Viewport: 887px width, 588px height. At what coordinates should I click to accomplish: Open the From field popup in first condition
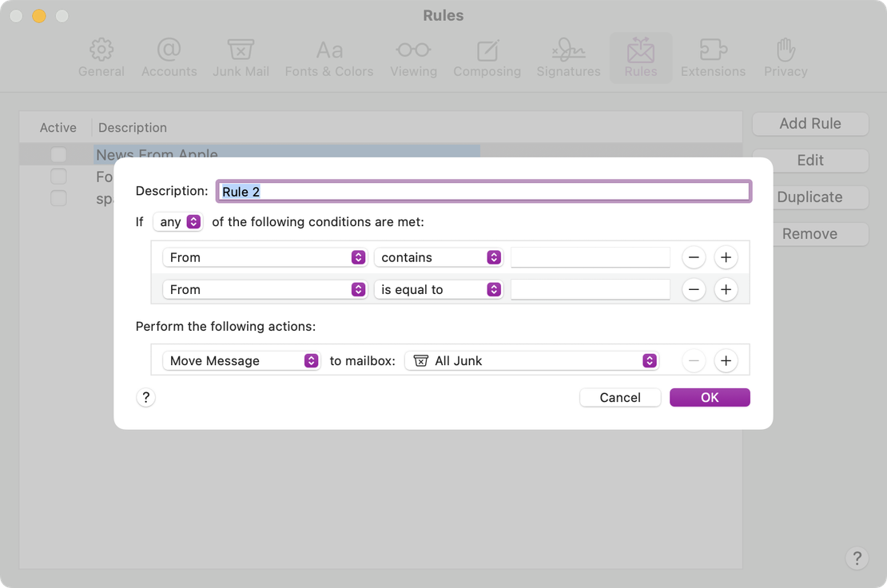coord(265,257)
